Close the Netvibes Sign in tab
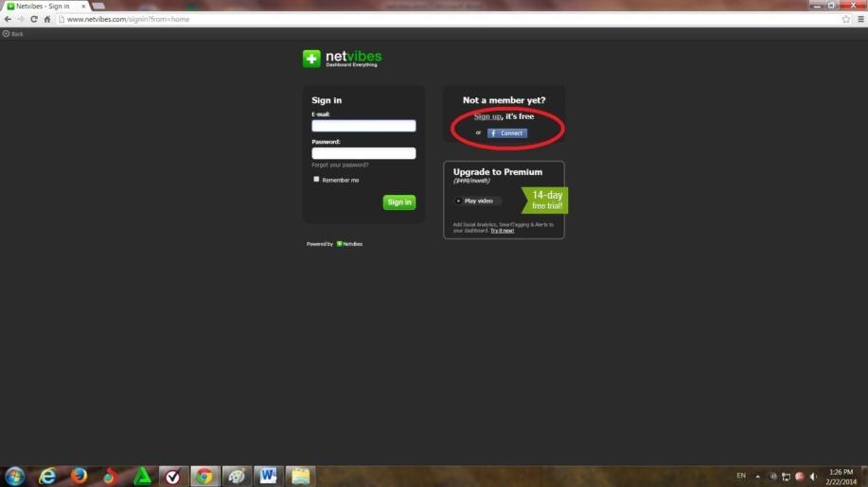The width and height of the screenshot is (868, 487). 83,6
